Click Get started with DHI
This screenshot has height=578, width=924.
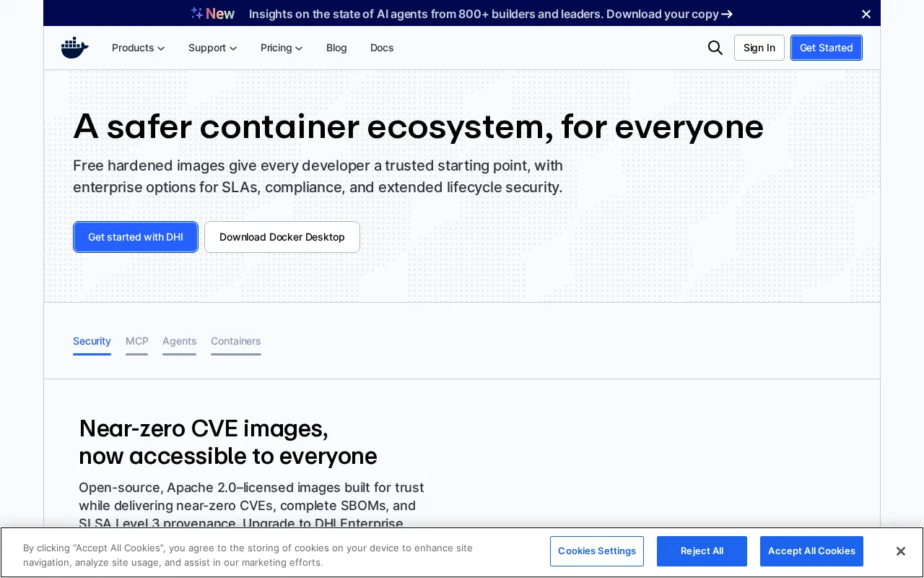pos(136,237)
